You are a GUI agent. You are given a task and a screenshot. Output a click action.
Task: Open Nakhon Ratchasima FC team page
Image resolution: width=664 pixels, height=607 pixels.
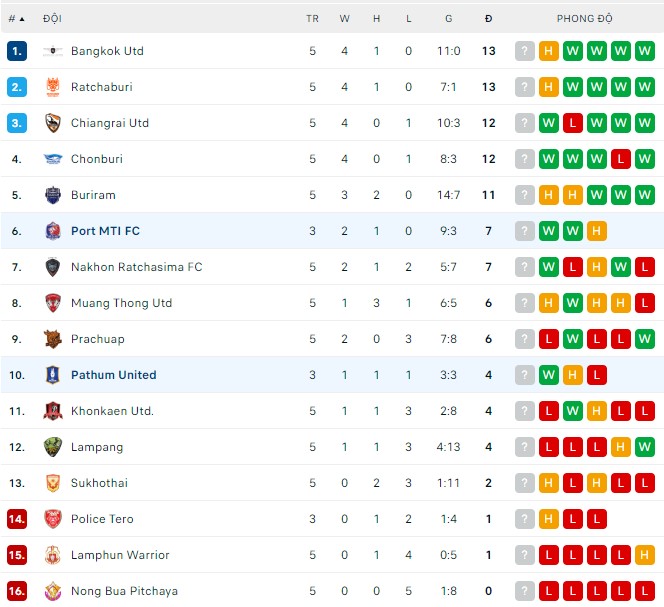click(136, 267)
